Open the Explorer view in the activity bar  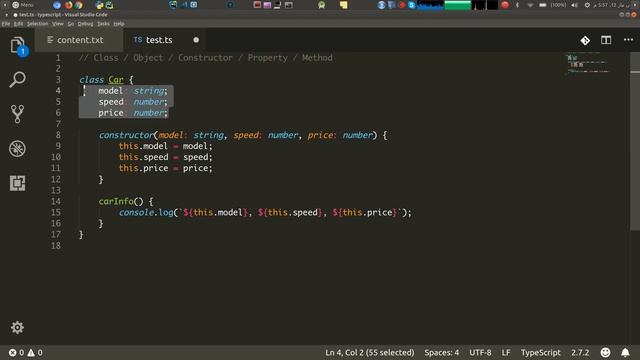point(17,45)
